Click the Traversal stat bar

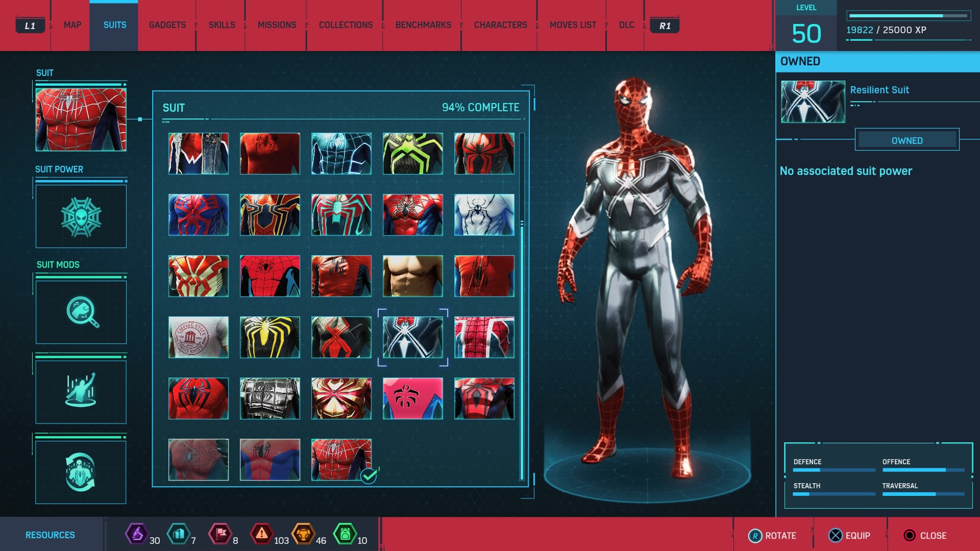923,494
